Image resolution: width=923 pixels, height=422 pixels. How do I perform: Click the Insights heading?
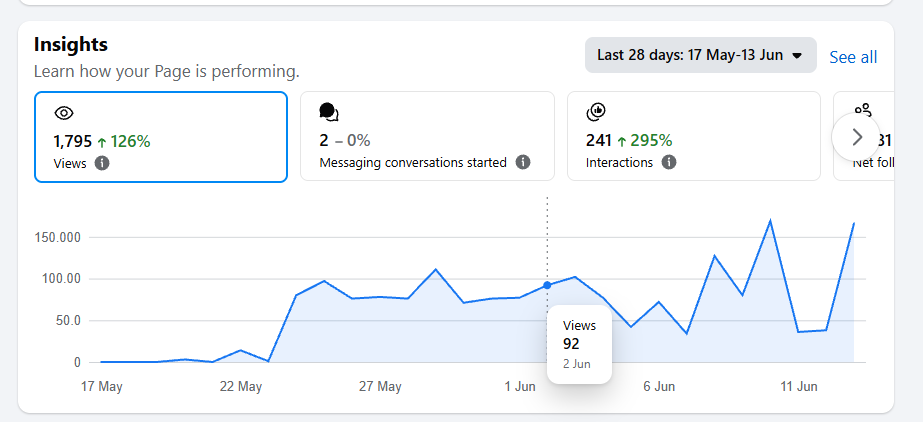click(x=71, y=44)
